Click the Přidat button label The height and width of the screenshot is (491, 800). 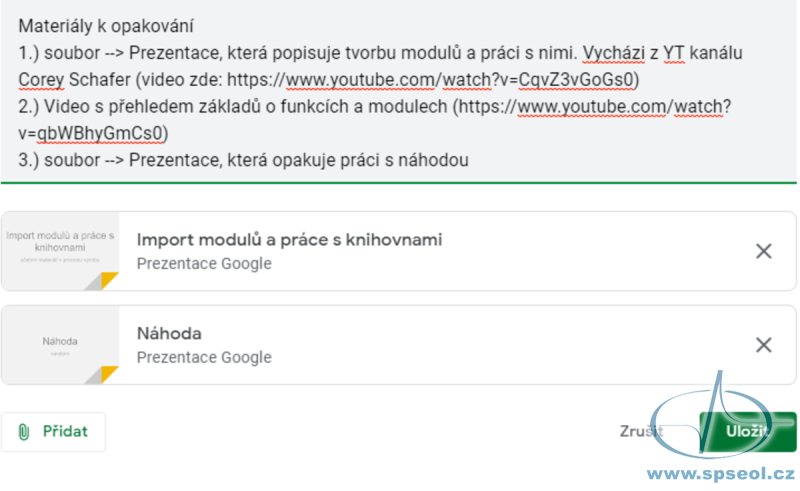click(65, 431)
